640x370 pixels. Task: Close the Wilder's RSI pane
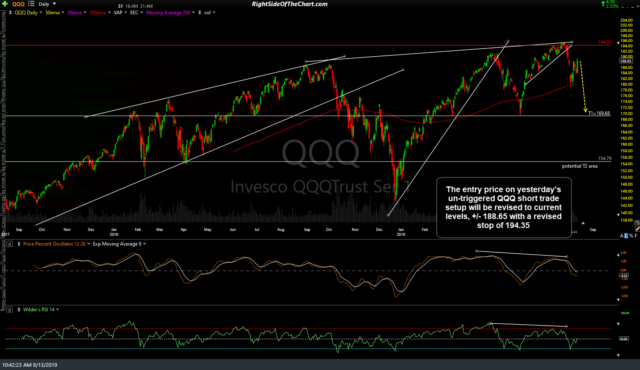[9, 310]
